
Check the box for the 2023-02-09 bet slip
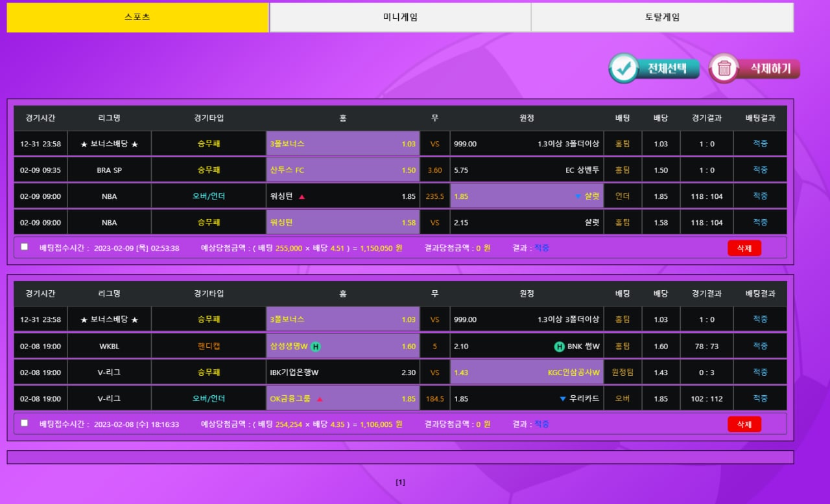[x=25, y=247]
